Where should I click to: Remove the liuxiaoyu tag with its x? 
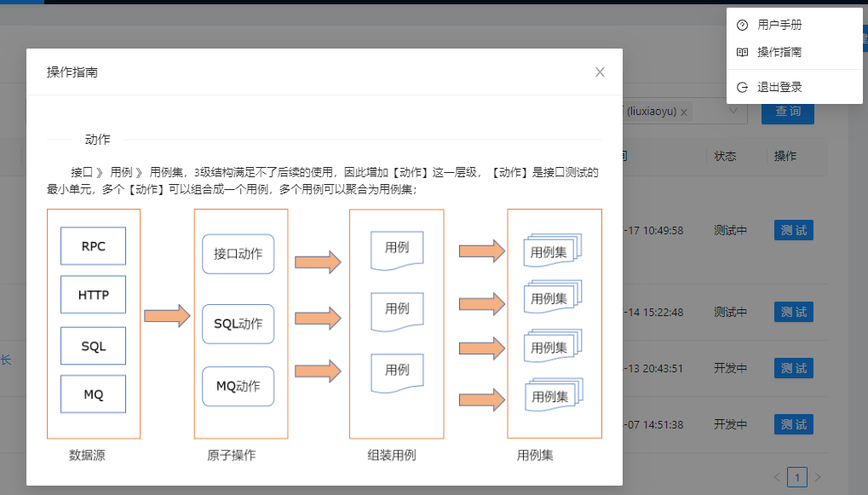coord(684,112)
